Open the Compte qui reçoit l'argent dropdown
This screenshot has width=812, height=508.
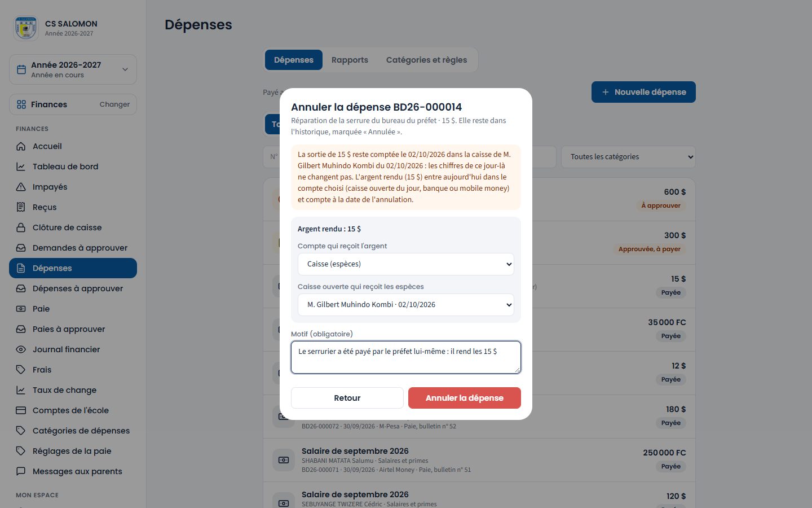[x=406, y=264]
